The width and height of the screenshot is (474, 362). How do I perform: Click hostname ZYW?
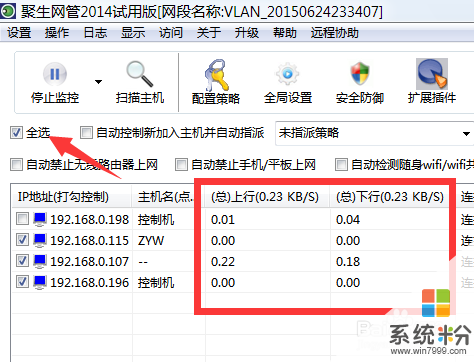151,241
